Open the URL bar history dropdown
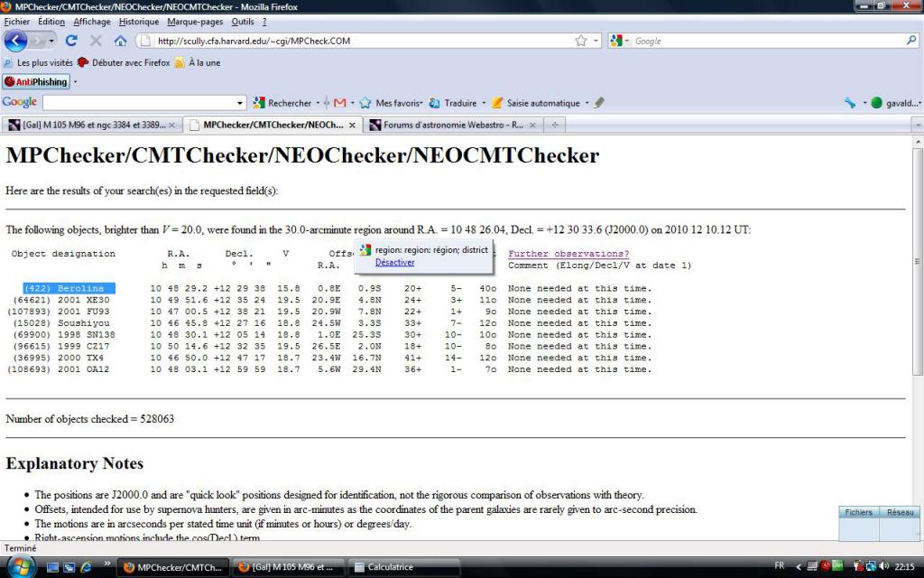Image resolution: width=924 pixels, height=578 pixels. pos(596,41)
